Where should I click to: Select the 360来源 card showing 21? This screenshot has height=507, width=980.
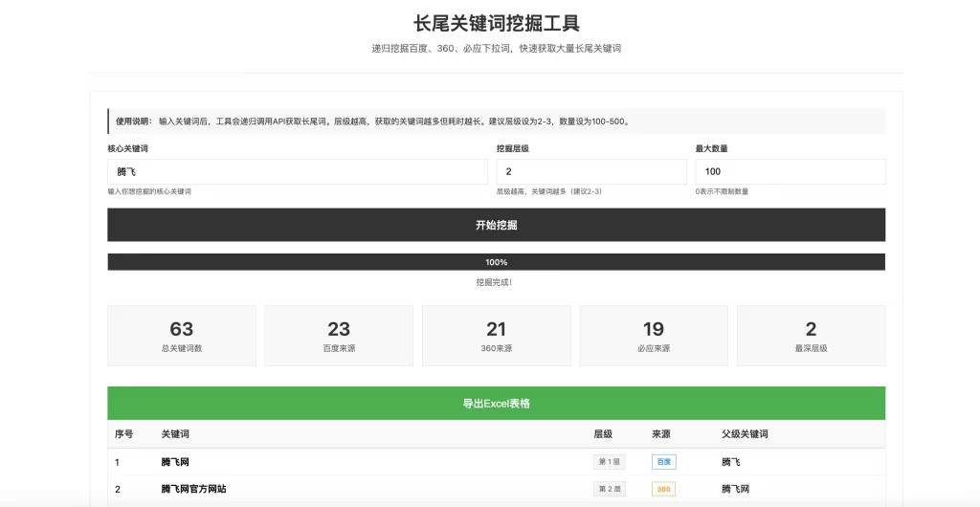pos(497,336)
